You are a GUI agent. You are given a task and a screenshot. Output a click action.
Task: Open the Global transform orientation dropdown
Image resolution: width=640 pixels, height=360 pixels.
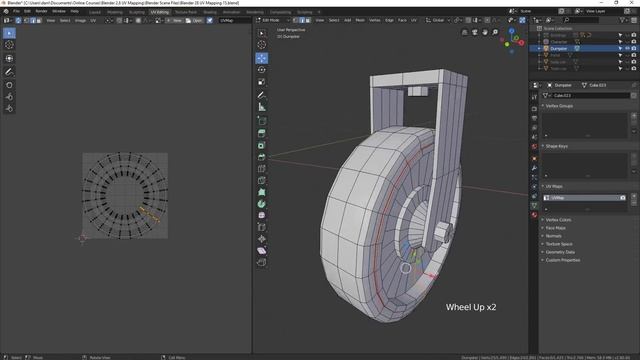point(438,20)
